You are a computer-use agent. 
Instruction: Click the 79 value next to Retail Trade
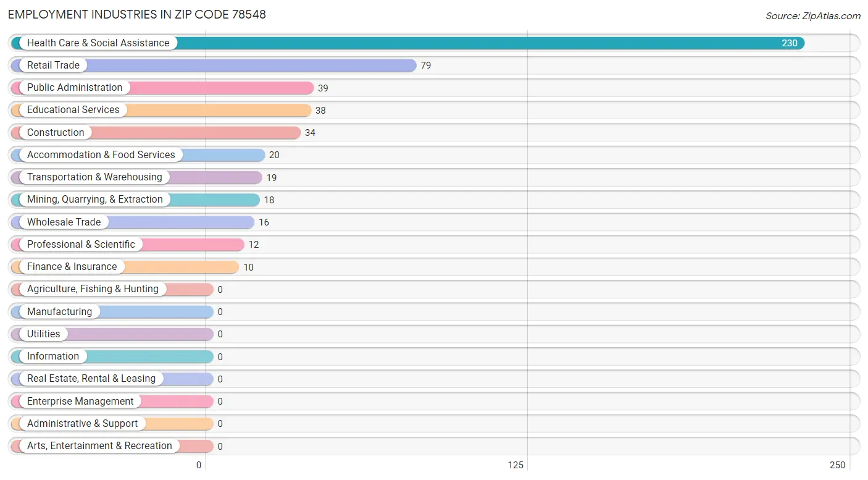point(426,65)
